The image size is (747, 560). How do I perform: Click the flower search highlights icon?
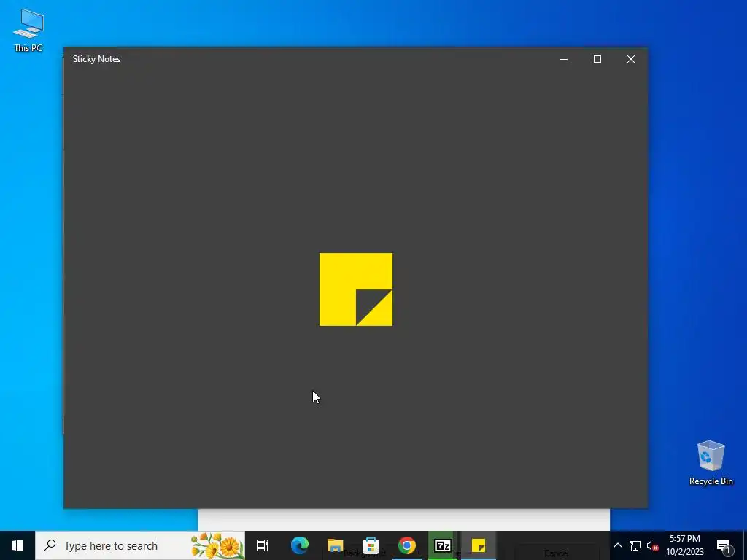[x=216, y=545]
